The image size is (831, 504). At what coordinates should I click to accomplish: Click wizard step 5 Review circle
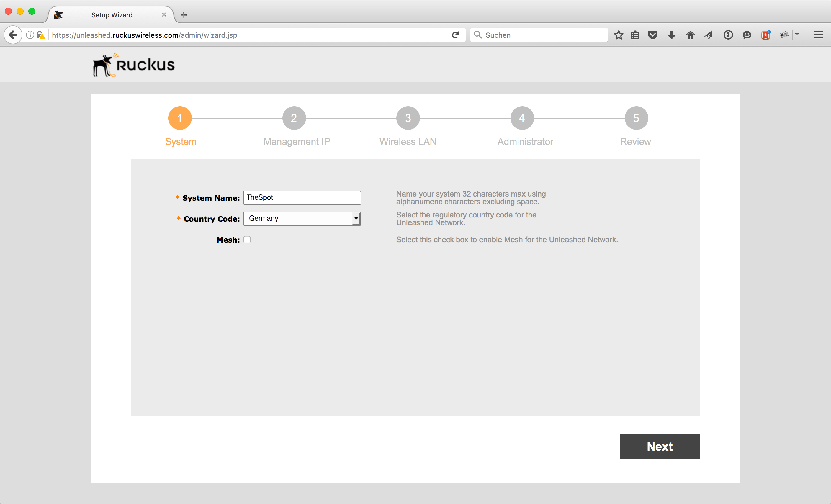click(x=636, y=118)
